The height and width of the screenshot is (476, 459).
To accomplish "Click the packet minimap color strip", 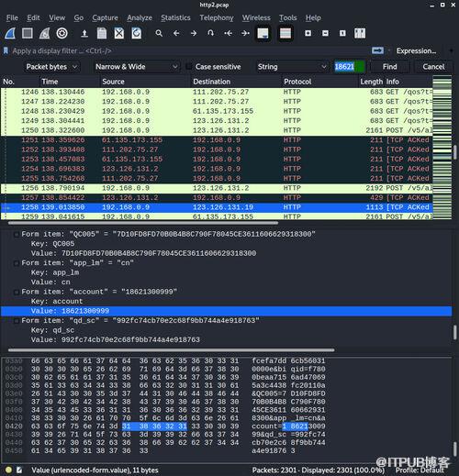I will 442,147.
